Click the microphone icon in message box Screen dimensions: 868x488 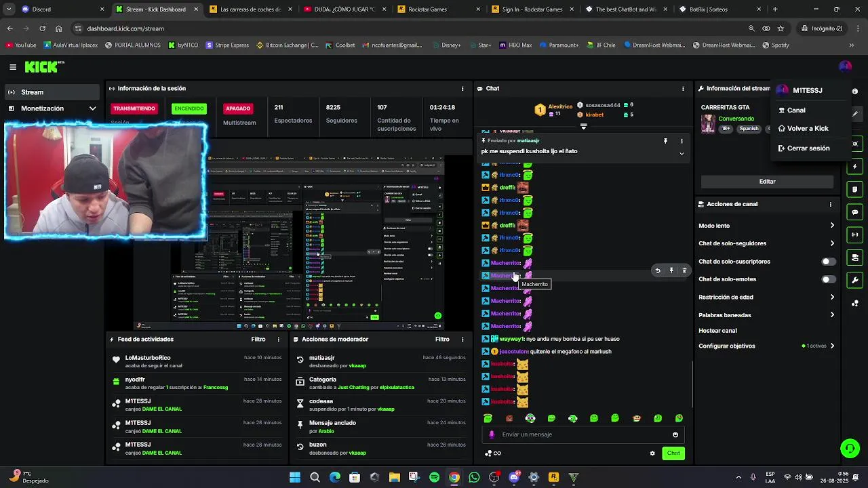(x=492, y=434)
